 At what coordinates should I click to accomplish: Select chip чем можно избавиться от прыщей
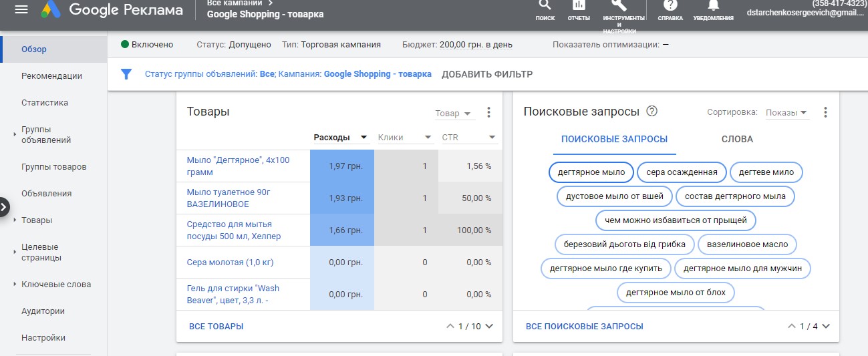pos(676,220)
